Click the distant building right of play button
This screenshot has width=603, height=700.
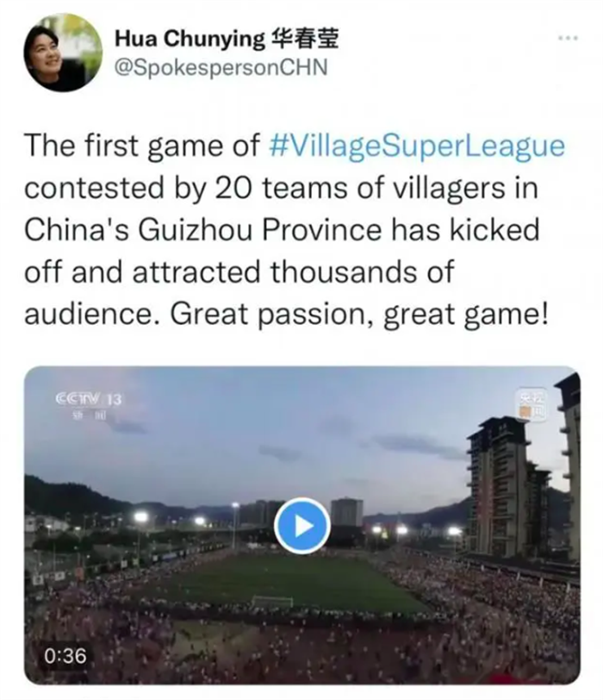point(346,512)
